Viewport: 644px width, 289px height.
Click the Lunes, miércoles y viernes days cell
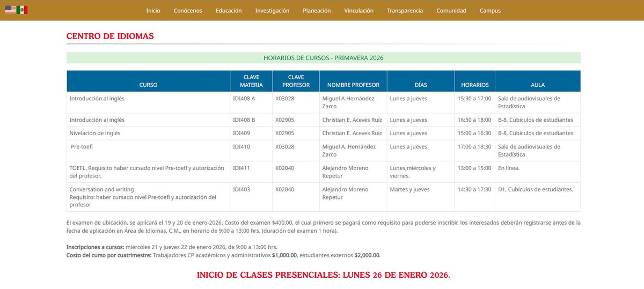click(x=421, y=172)
